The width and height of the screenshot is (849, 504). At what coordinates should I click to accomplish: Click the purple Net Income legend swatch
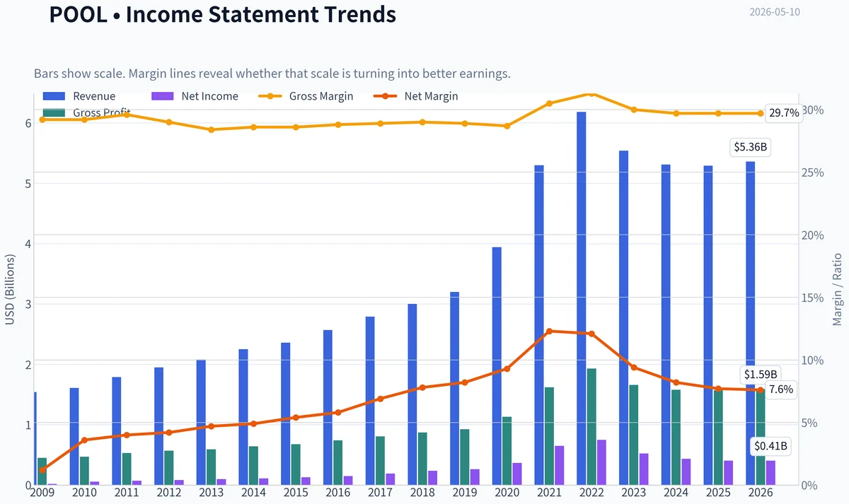163,96
